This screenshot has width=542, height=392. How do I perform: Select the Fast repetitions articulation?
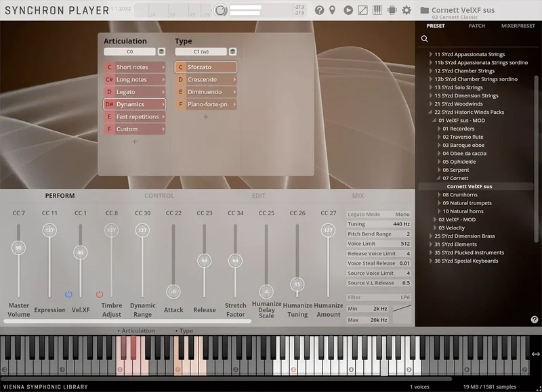click(135, 116)
